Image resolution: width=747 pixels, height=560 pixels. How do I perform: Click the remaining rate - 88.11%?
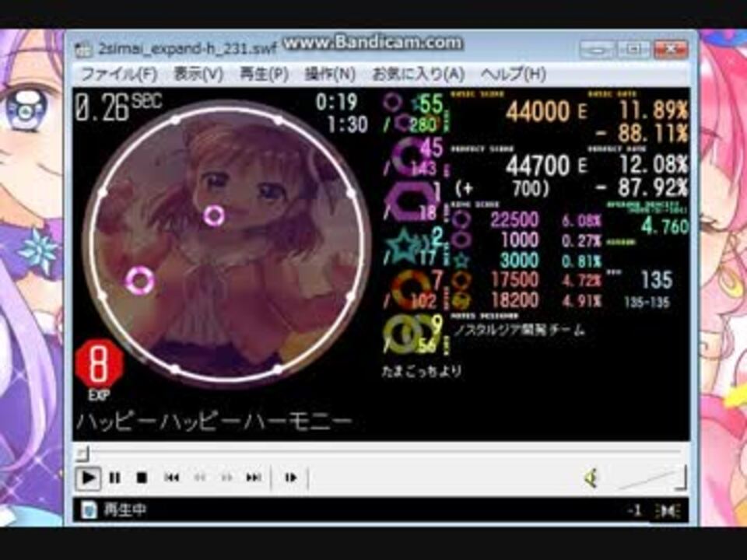click(x=641, y=134)
